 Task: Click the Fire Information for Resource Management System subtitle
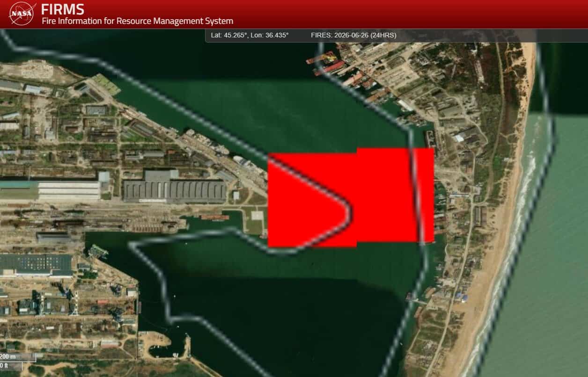(x=137, y=21)
